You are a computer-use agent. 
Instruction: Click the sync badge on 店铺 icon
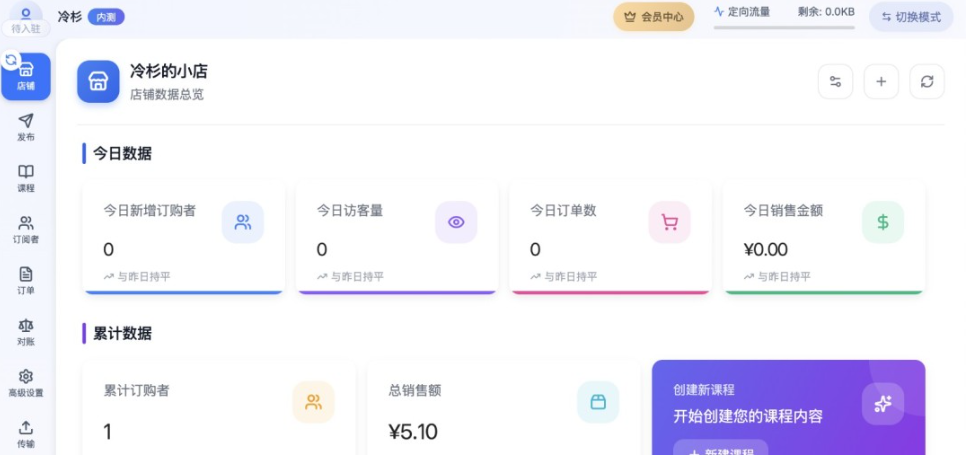tap(11, 60)
